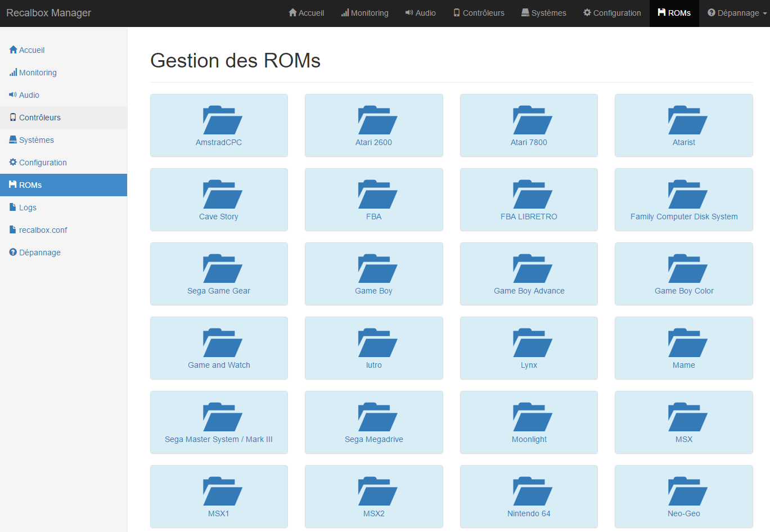Image resolution: width=770 pixels, height=532 pixels.
Task: Open Contrôleurs from the top navigation
Action: point(479,13)
